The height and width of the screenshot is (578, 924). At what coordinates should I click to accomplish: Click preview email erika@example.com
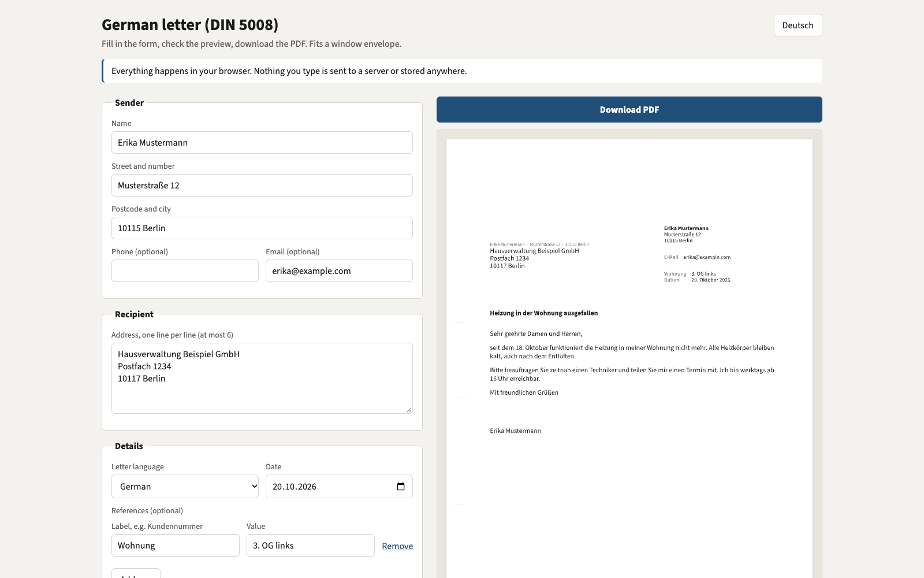click(707, 257)
